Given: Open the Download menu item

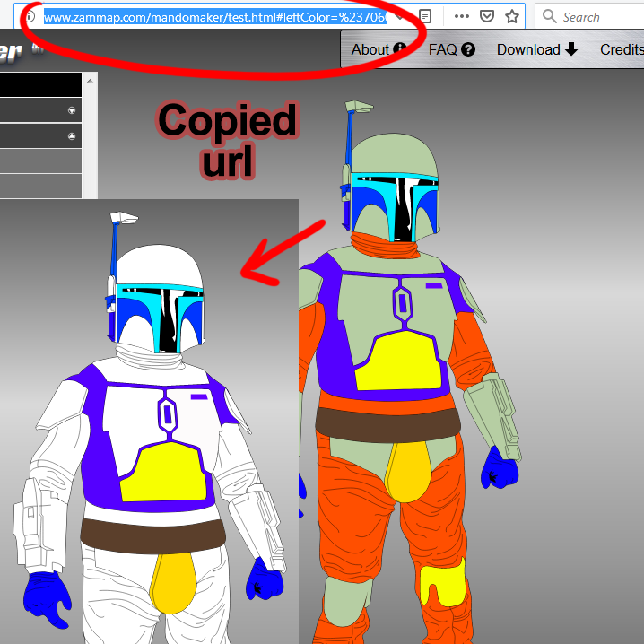Looking at the screenshot, I should coord(537,49).
